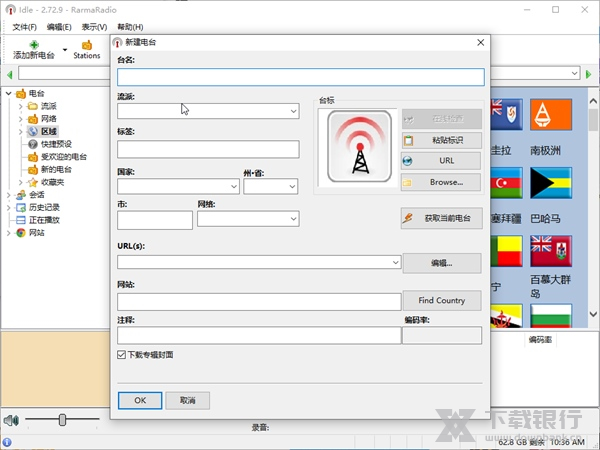Screen dimensions: 600x450
Task: Click the info icon in status bar
Action: (x=7, y=441)
